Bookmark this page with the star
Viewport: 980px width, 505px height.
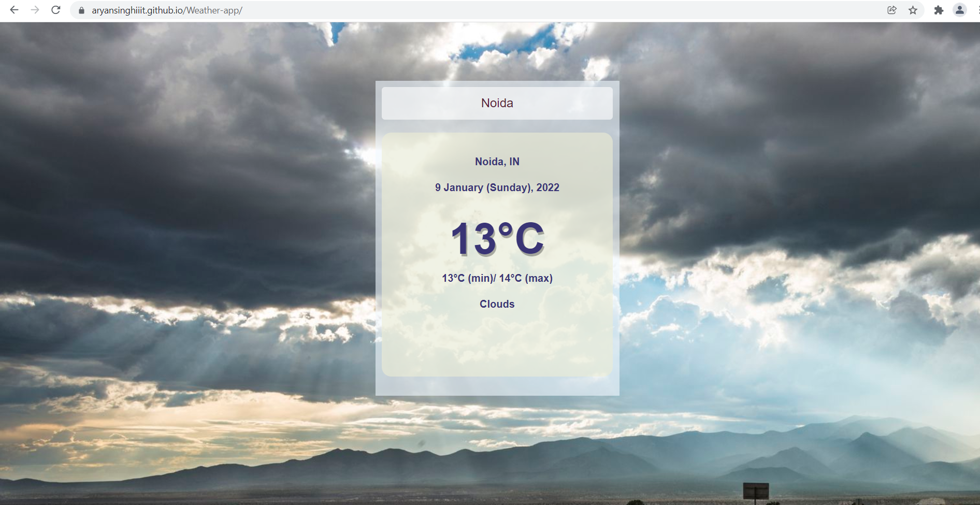(x=913, y=10)
